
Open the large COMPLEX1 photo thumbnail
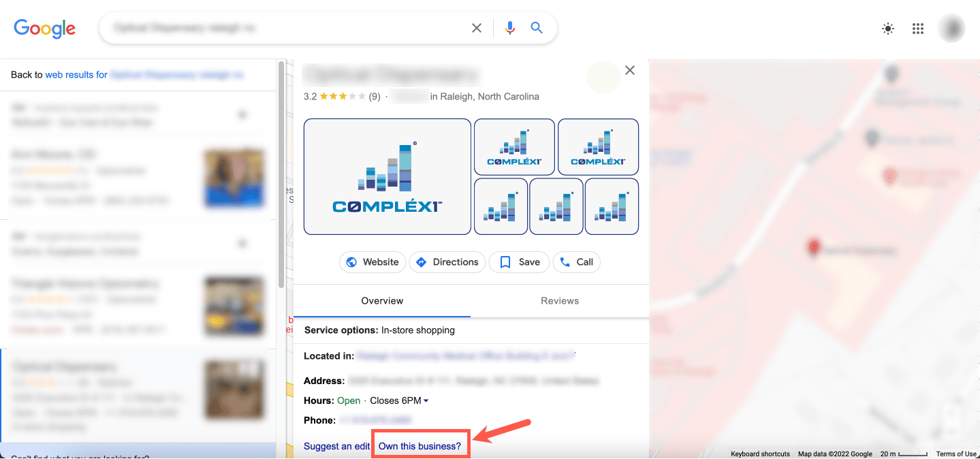tap(387, 176)
